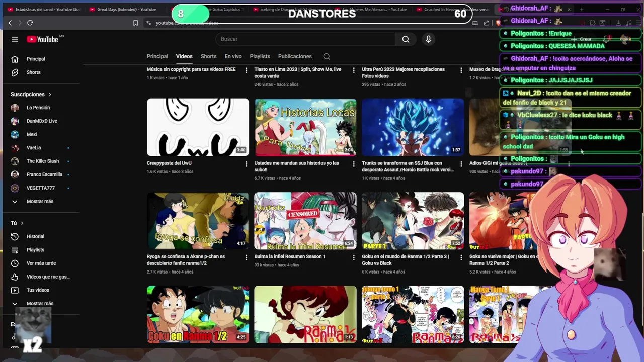The height and width of the screenshot is (362, 644).
Task: Expand Mostrar más under Tú section
Action: pyautogui.click(x=40, y=304)
